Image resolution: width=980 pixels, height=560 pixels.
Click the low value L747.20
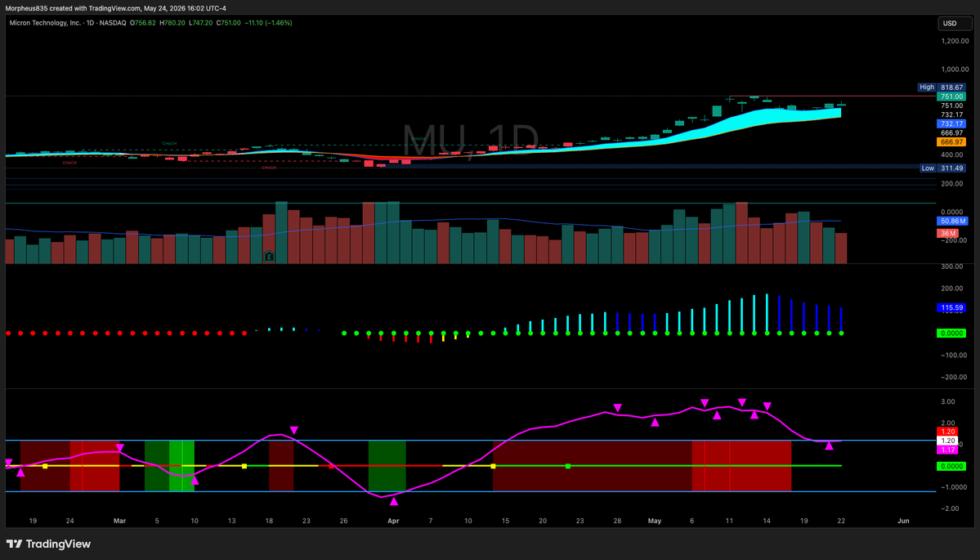pos(200,23)
